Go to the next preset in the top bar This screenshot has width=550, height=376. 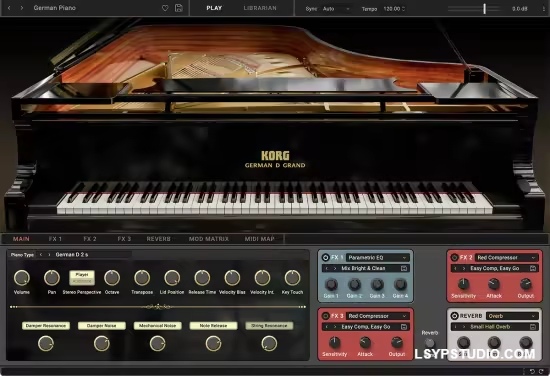point(22,8)
